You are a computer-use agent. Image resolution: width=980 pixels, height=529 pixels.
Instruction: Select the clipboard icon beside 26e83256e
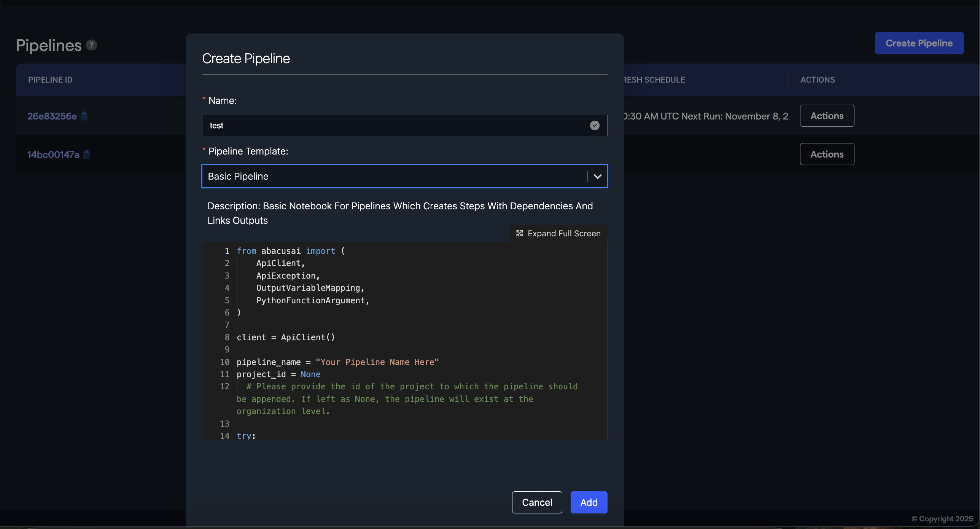pos(84,116)
